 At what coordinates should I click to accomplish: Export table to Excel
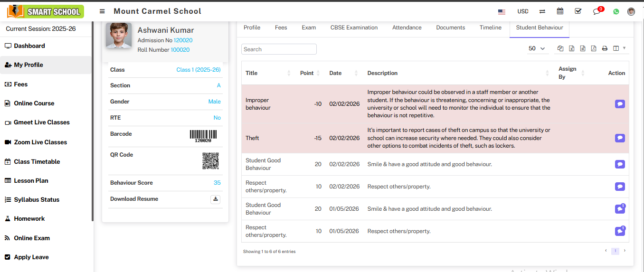[x=571, y=48]
